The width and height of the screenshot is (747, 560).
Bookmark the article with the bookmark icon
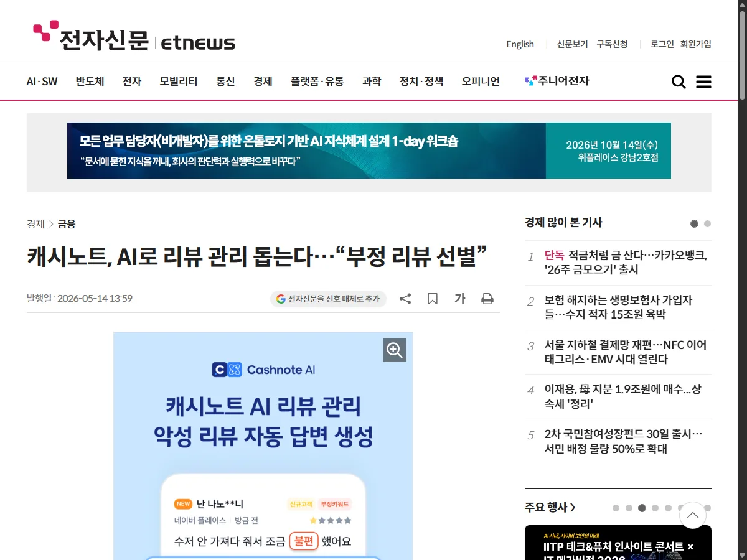(433, 299)
